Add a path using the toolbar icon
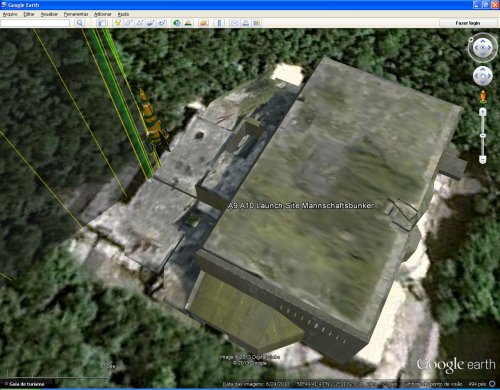The height and width of the screenshot is (390, 500). coord(139,23)
